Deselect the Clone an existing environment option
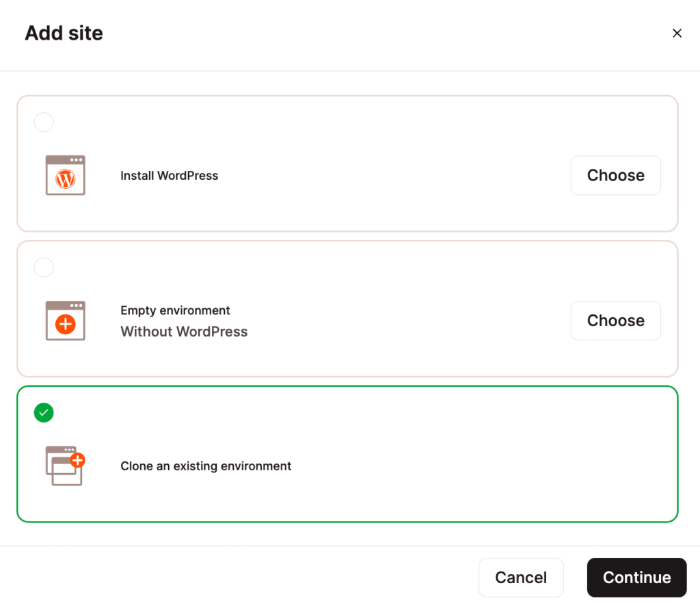This screenshot has height=605, width=700. click(x=44, y=413)
